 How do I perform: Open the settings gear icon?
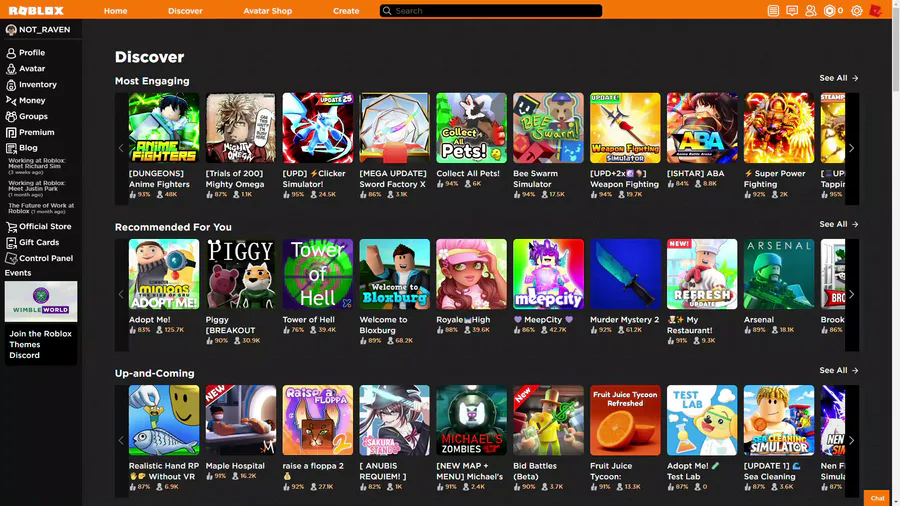pyautogui.click(x=856, y=10)
